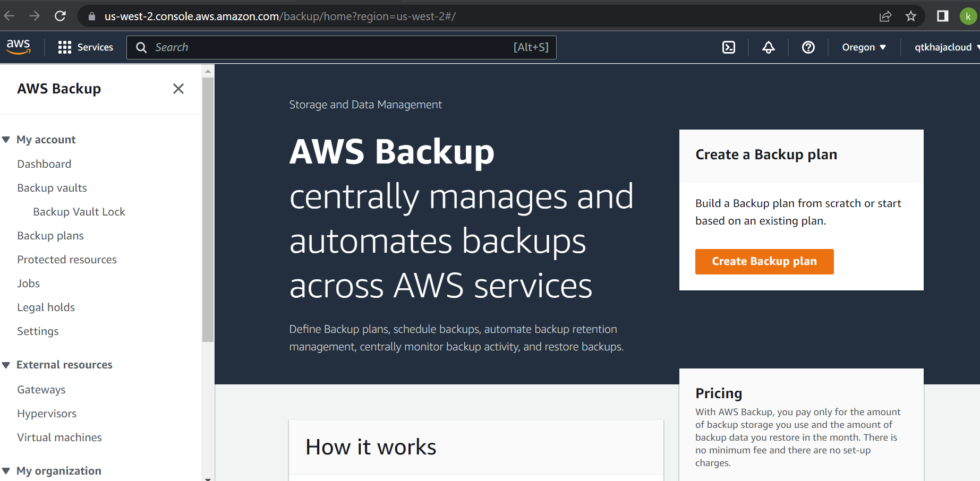This screenshot has height=481, width=980.
Task: Click the 'Pricing' heading
Action: 719,393
